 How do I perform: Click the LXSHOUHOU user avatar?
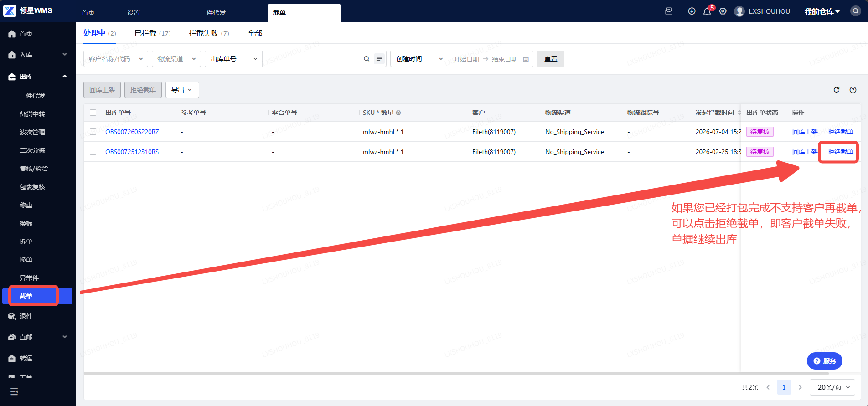pos(739,11)
